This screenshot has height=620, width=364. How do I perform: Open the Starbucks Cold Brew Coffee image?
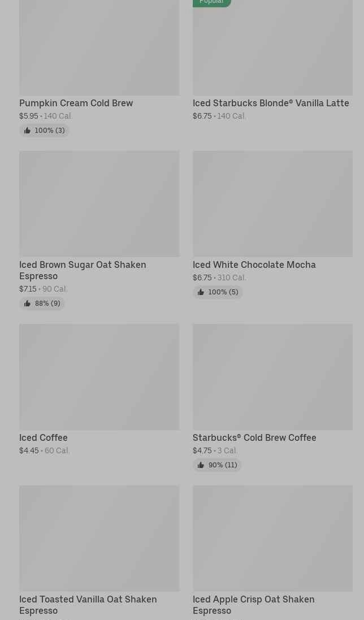pyautogui.click(x=272, y=376)
